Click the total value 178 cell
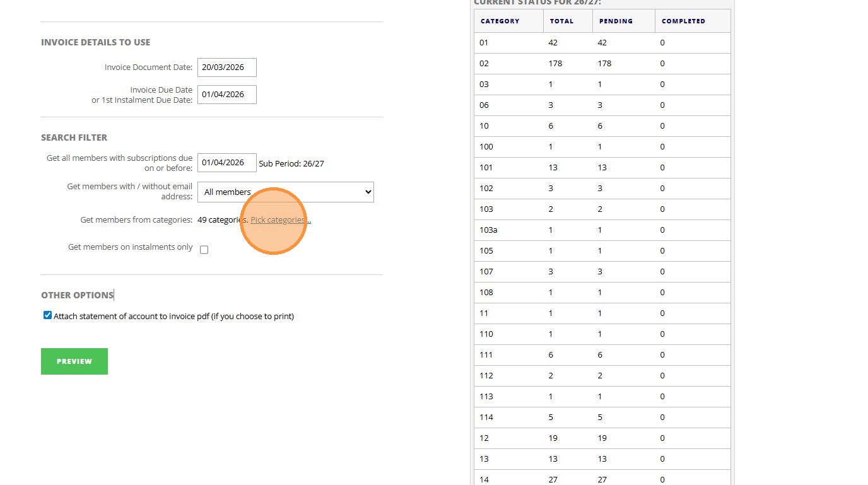Screen dimensions: 868x485 [555, 64]
